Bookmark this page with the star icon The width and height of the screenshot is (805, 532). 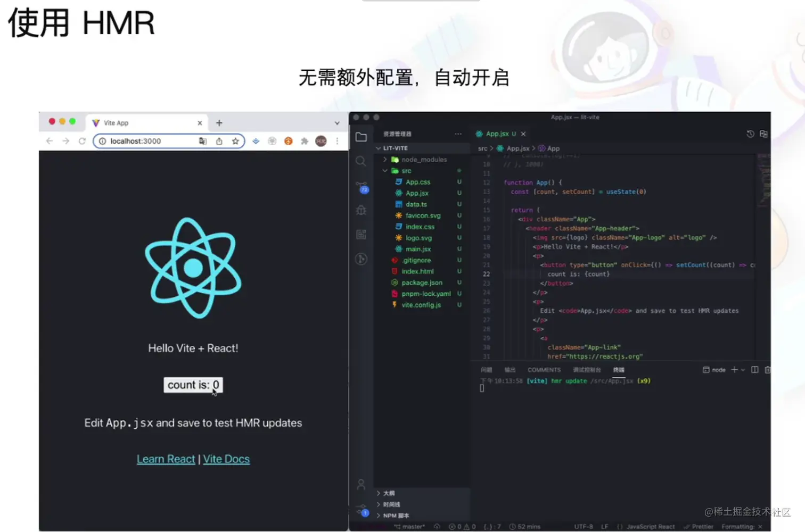(235, 141)
